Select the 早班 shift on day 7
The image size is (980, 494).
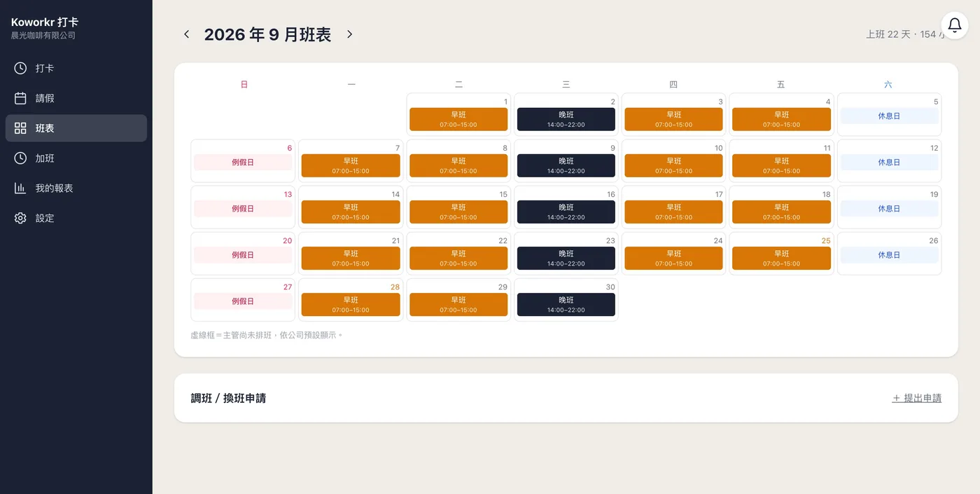tap(351, 165)
